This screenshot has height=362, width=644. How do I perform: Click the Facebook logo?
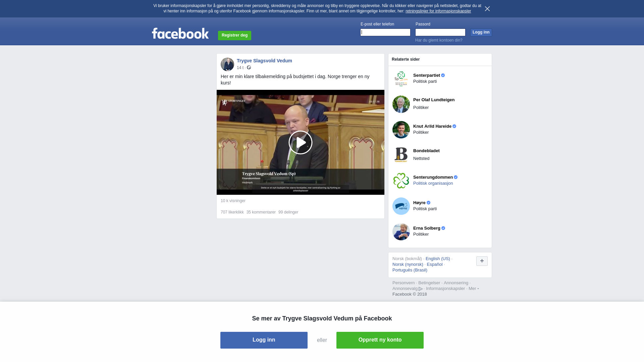tap(180, 34)
